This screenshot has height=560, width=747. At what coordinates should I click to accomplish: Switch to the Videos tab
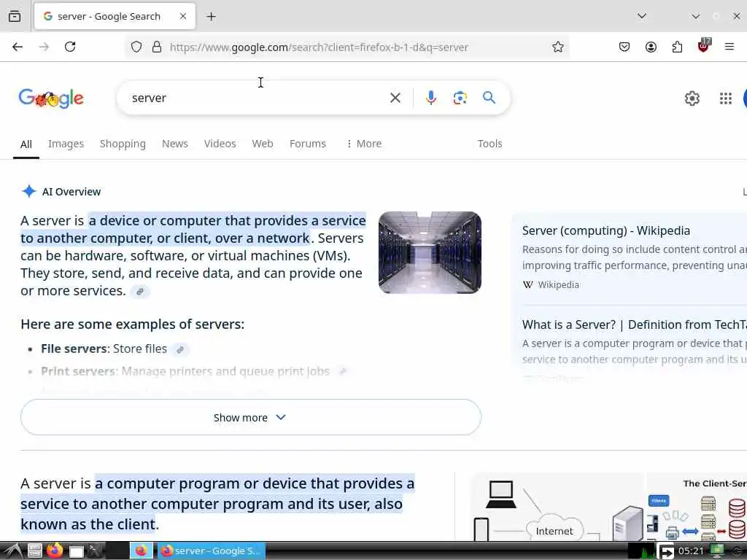pyautogui.click(x=220, y=144)
